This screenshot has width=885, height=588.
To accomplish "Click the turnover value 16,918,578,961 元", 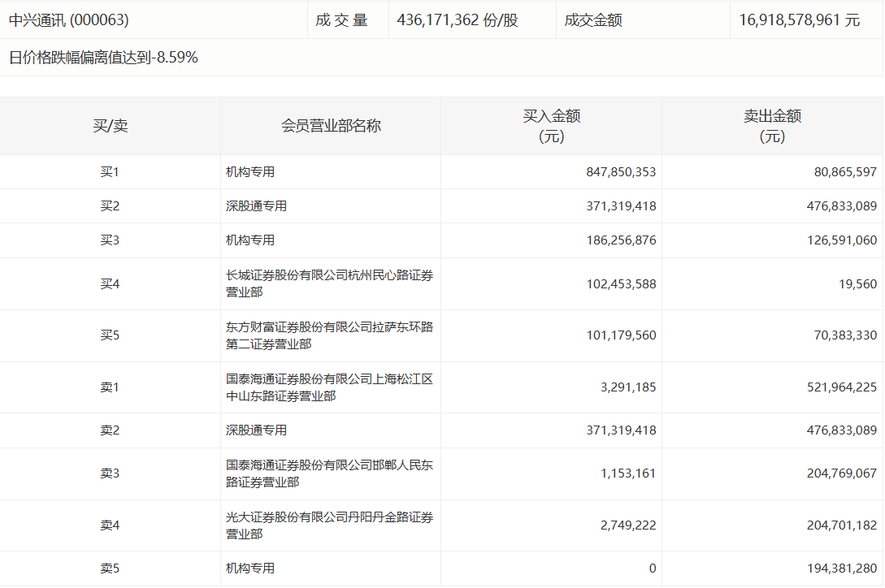I will [799, 20].
